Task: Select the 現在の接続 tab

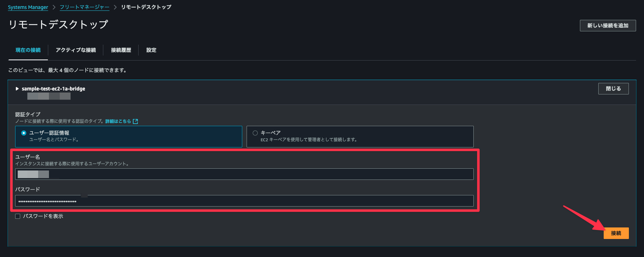Action: tap(28, 50)
